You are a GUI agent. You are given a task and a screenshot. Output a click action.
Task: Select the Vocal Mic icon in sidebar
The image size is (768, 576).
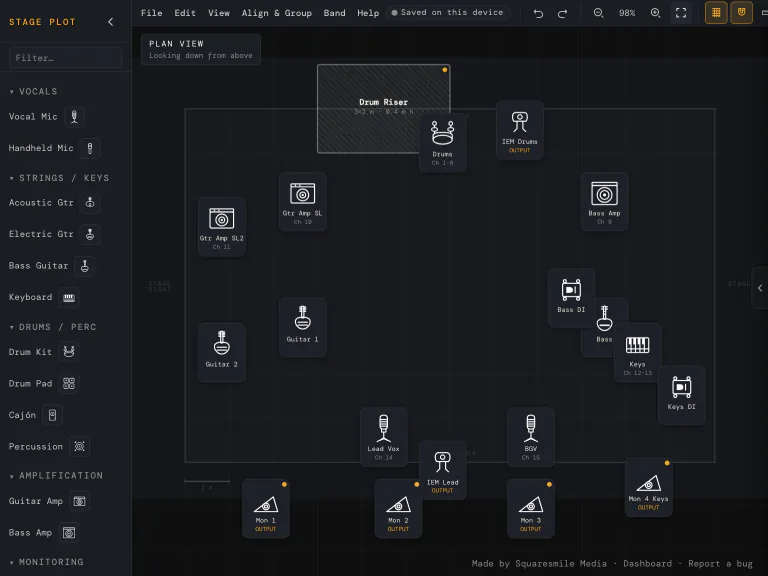coord(74,117)
